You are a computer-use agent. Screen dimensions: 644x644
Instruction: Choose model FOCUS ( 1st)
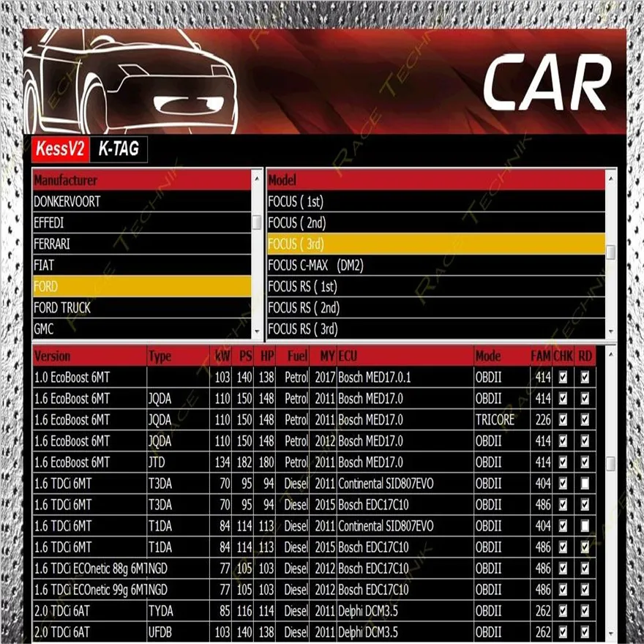tap(435, 202)
